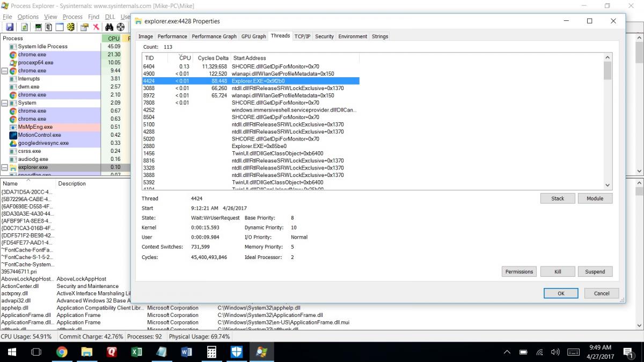Click the red X Kill Process toolbar icon

[96, 27]
